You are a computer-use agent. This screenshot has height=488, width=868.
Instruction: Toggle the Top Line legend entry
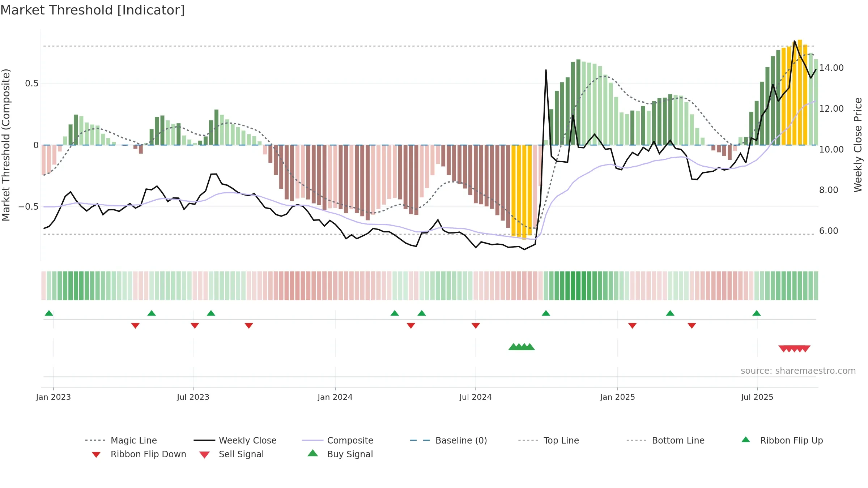pos(549,440)
